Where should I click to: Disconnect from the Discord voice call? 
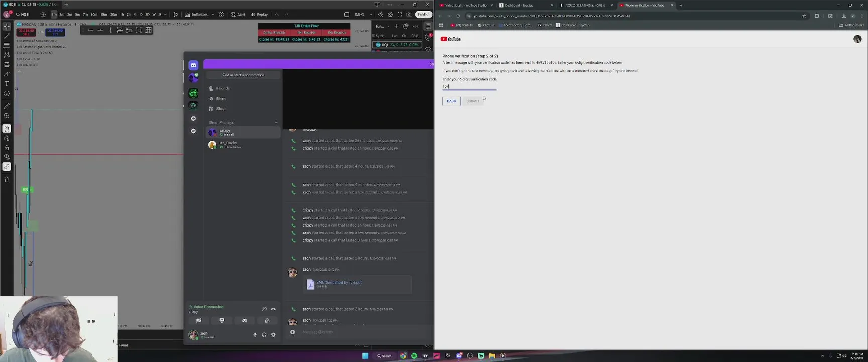tap(273, 309)
